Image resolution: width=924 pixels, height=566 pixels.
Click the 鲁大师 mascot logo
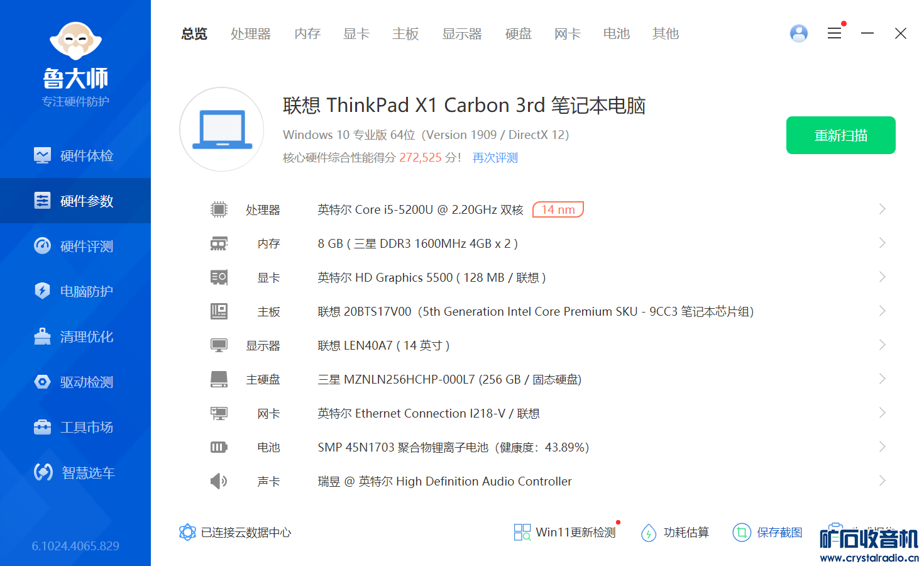pyautogui.click(x=75, y=42)
